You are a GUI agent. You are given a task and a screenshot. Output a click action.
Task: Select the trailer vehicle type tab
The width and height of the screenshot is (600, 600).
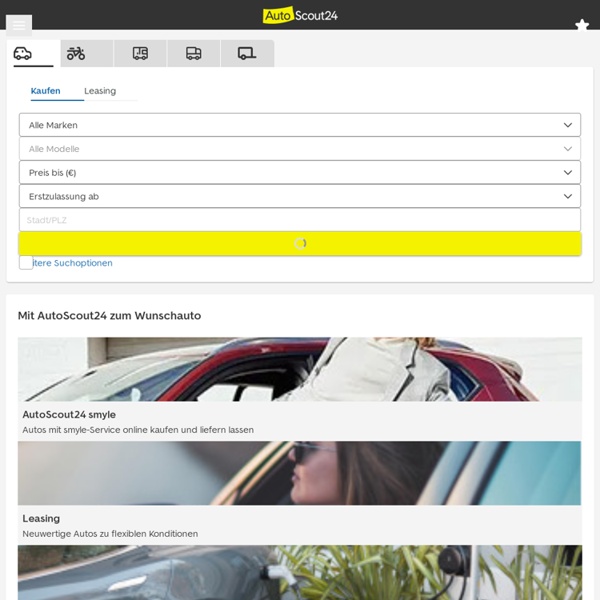tap(247, 53)
